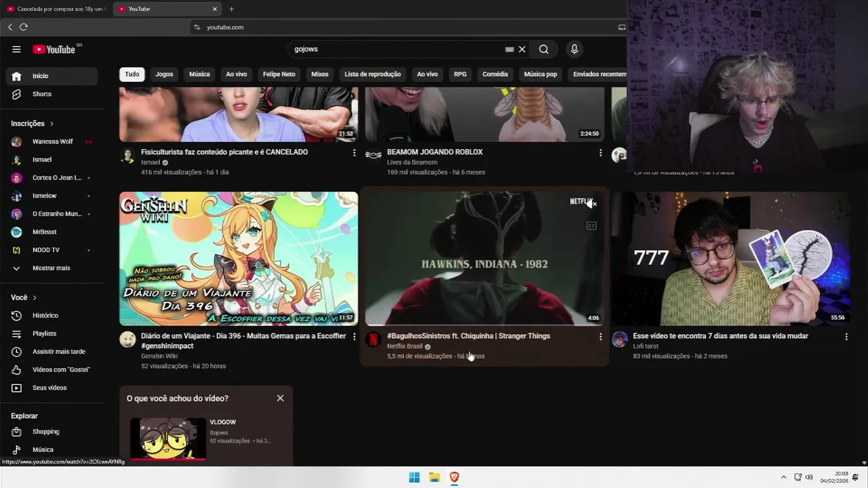This screenshot has height=488, width=868.
Task: Show hidden system tray icons chevron
Action: point(784,477)
